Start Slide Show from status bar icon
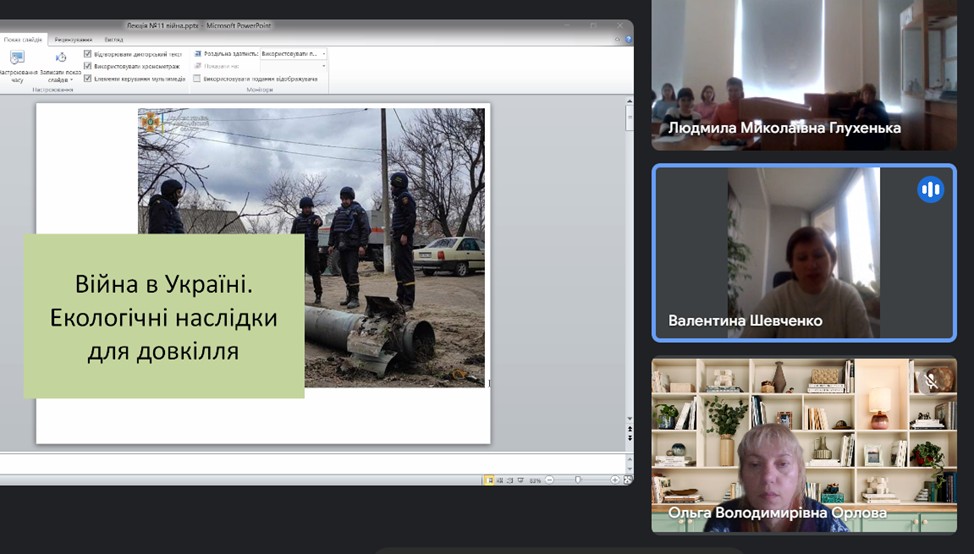 pyautogui.click(x=519, y=480)
